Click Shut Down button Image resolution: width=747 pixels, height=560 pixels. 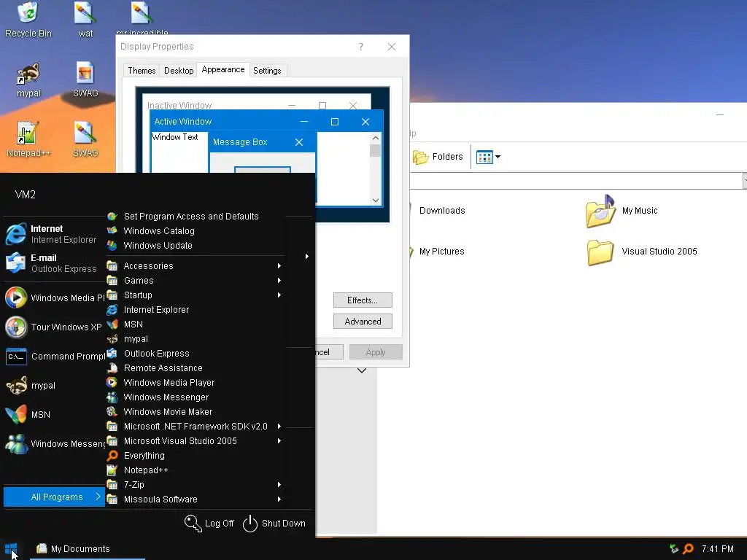(x=274, y=524)
